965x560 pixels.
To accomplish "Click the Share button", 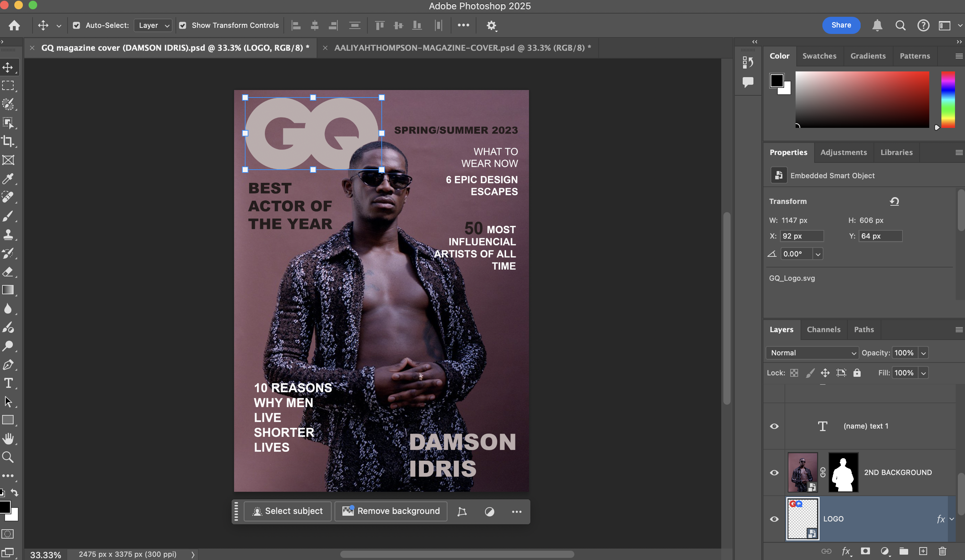I will [841, 25].
